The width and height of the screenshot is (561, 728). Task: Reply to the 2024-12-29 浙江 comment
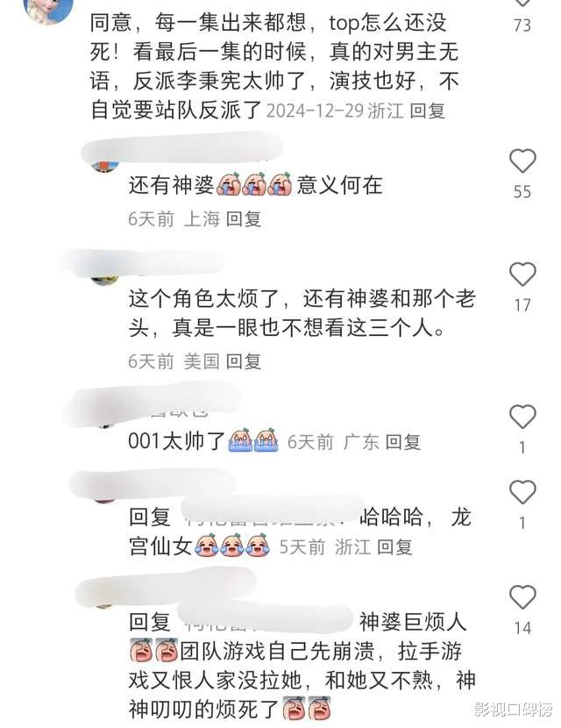(x=428, y=111)
